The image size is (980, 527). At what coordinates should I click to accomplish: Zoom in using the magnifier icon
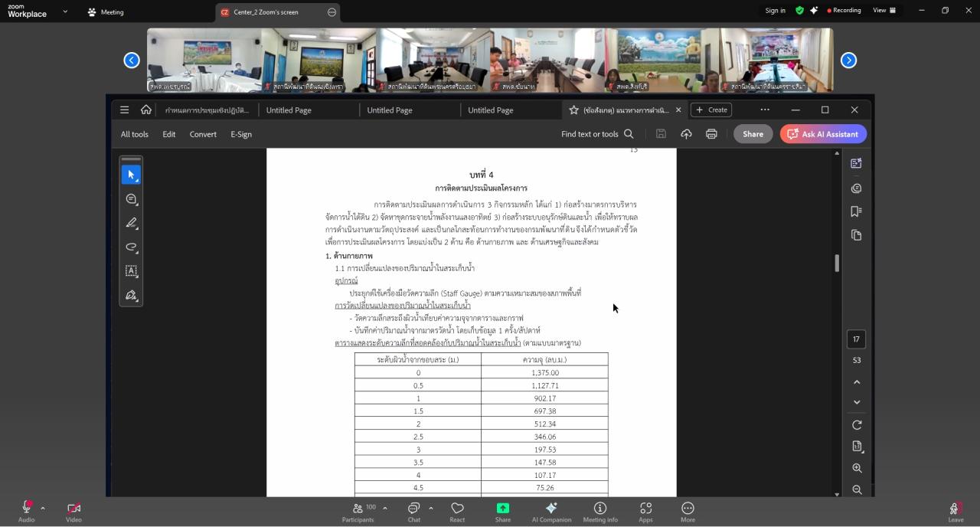pos(857,468)
